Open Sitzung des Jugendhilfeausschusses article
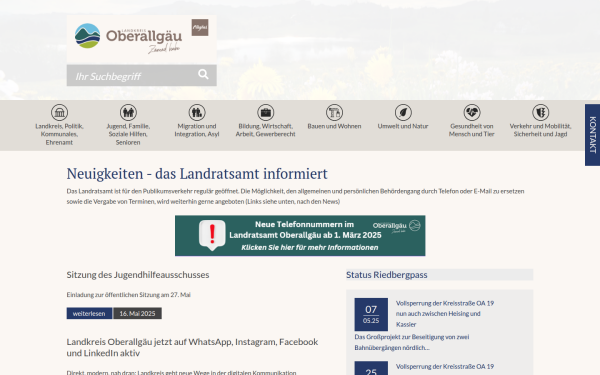The image size is (600, 375). (138, 275)
